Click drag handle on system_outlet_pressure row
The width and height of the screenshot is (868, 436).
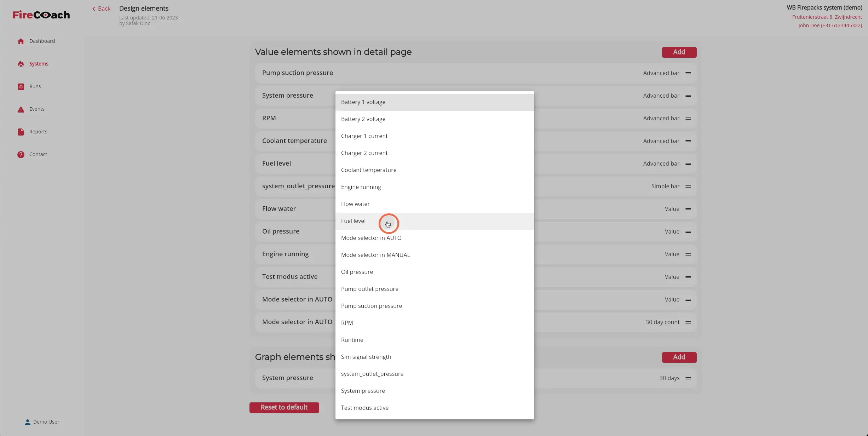tap(688, 187)
